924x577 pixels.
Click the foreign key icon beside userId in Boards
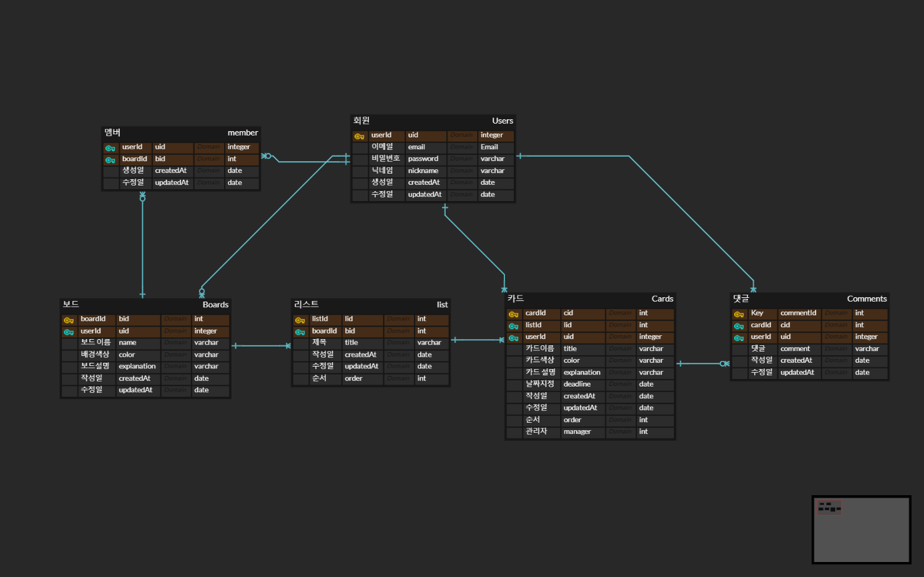point(69,332)
